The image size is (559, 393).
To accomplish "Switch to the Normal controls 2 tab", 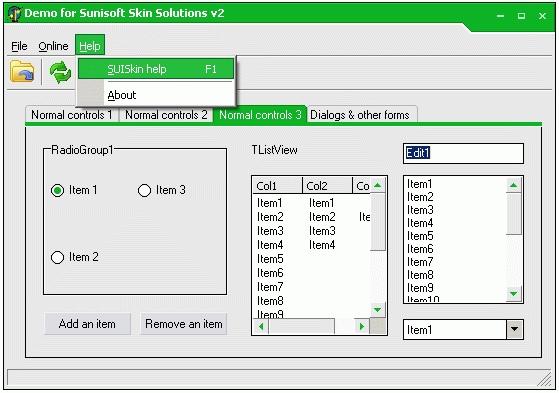I will tap(166, 115).
